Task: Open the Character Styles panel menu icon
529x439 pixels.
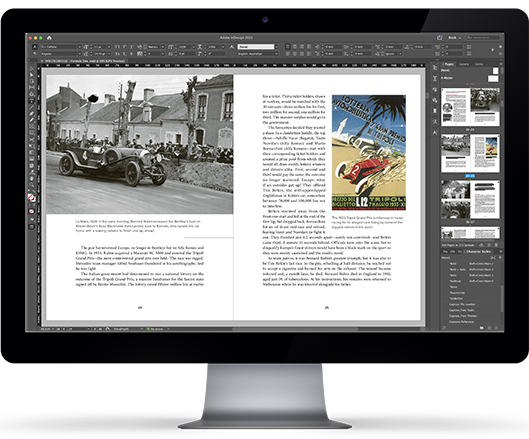Action: [x=501, y=251]
